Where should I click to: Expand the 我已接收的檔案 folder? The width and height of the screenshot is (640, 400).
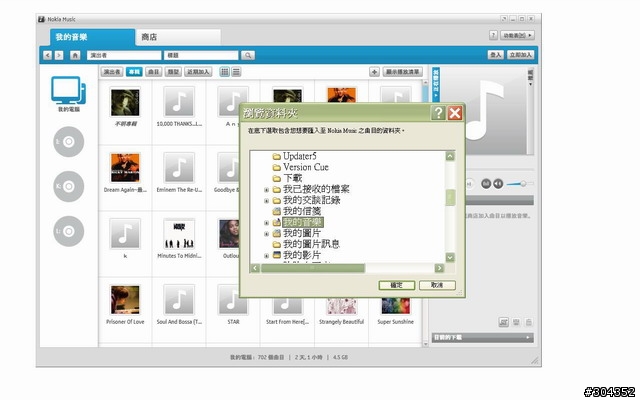tap(267, 189)
